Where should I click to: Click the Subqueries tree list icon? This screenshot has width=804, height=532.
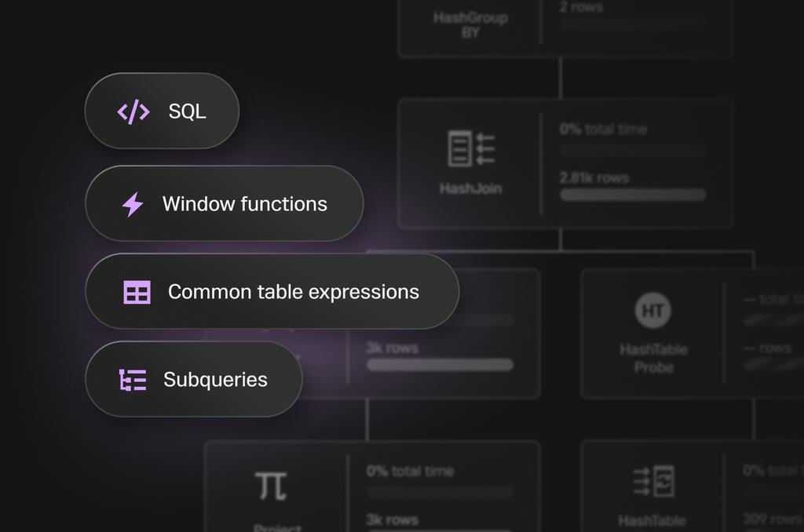[133, 380]
